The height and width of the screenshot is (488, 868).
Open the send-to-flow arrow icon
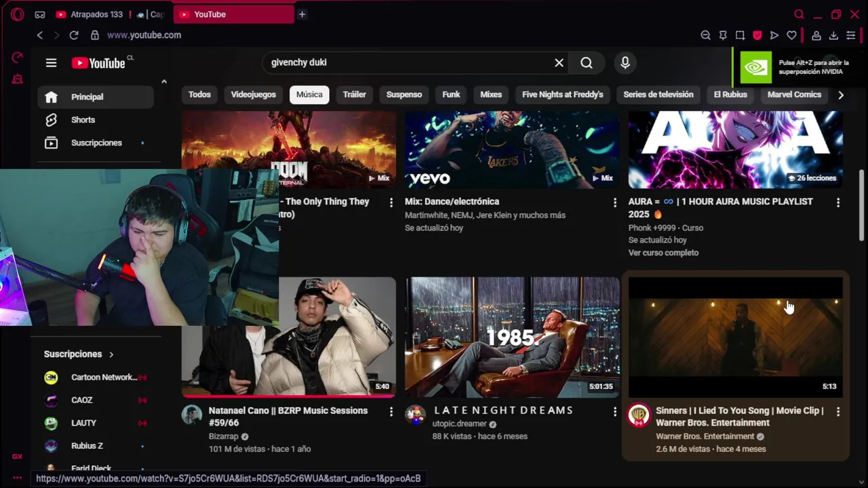point(774,35)
